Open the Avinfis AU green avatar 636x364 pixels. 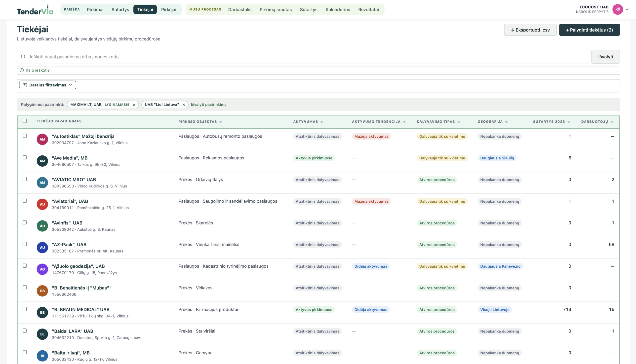(42, 226)
